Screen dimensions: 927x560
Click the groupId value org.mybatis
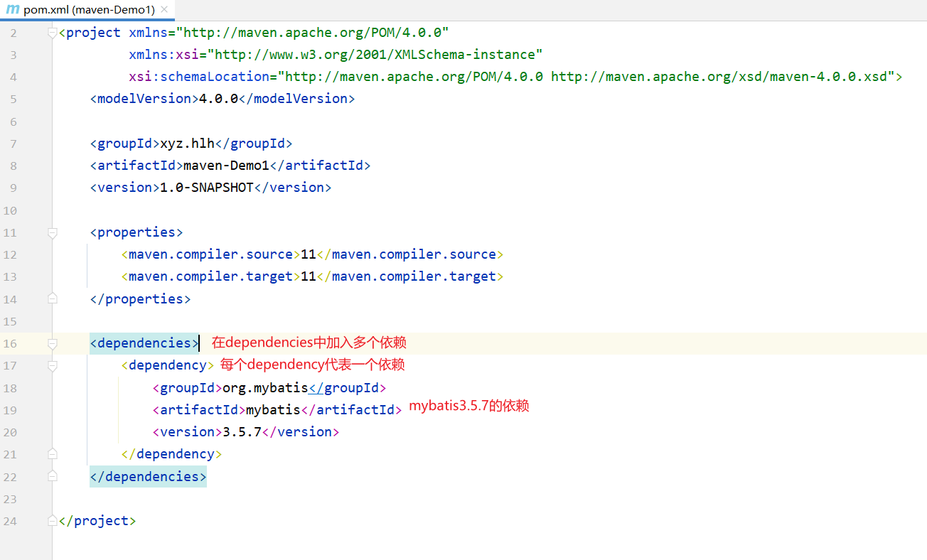coord(265,388)
